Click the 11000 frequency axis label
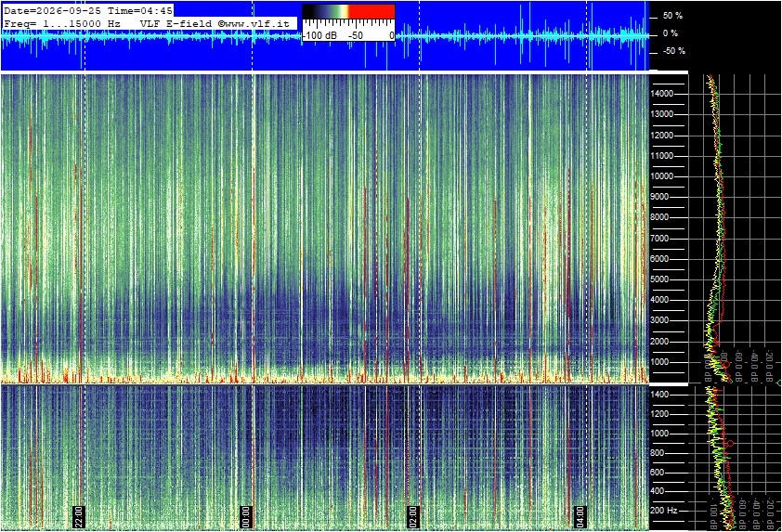Image resolution: width=782 pixels, height=532 pixels. [662, 156]
